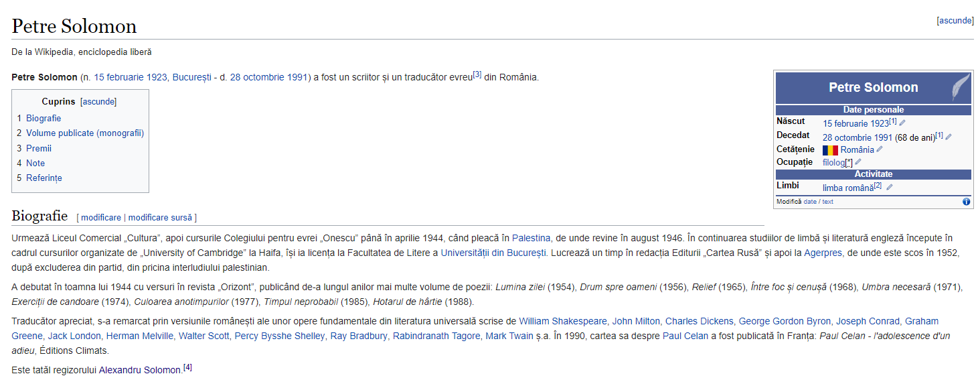This screenshot has width=980, height=384.
Task: Click the edit pencil beside filolog occupation
Action: (858, 162)
